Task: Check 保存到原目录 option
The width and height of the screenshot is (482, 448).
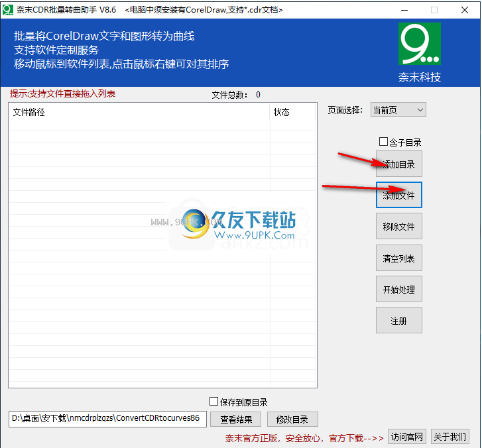Action: tap(213, 402)
